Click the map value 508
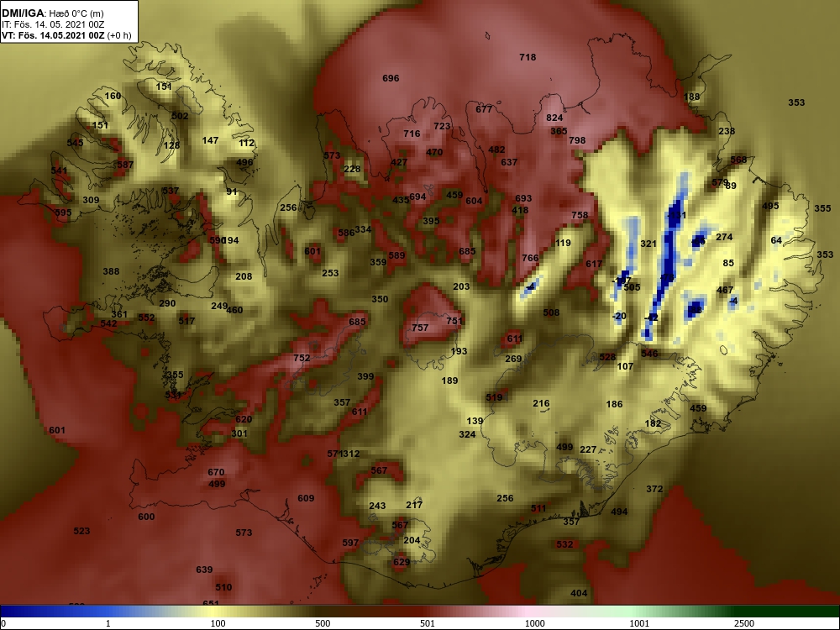 tap(551, 312)
